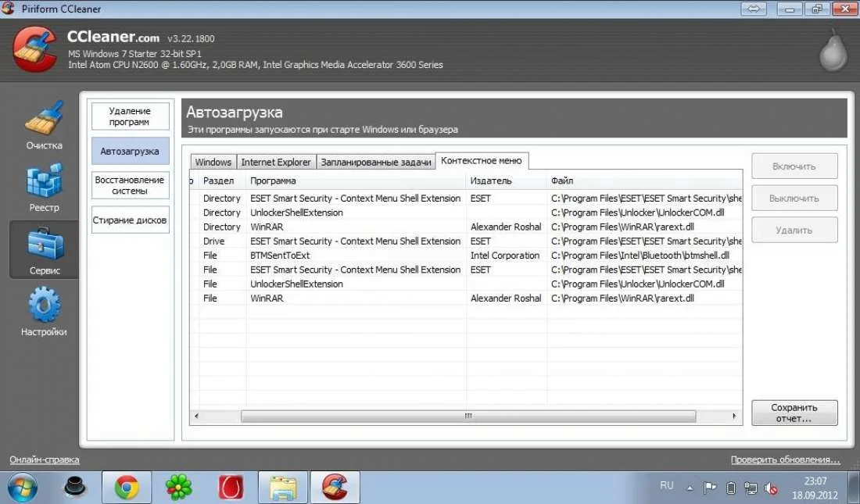The height and width of the screenshot is (504, 860).
Task: Click the btmshell.dll file path
Action: coord(640,255)
